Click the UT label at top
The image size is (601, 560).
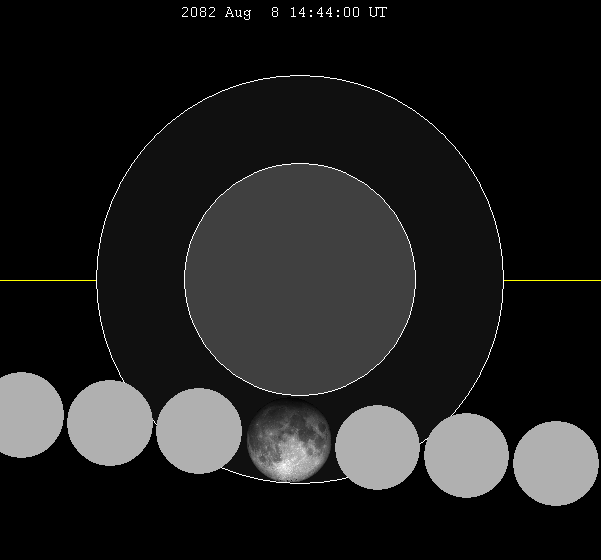click(377, 13)
